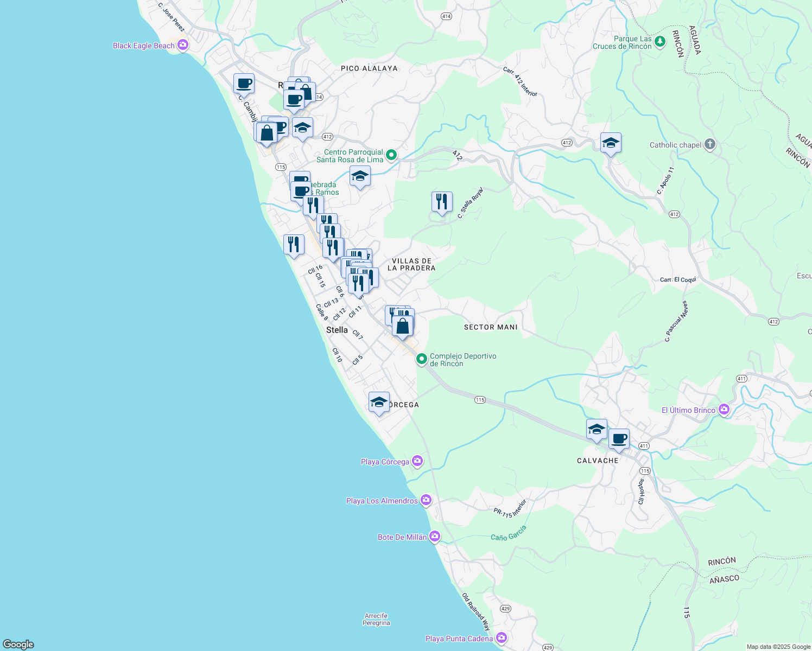Image resolution: width=812 pixels, height=651 pixels.
Task: Select the restaurant marker on C. Stella Royal
Action: coord(442,202)
